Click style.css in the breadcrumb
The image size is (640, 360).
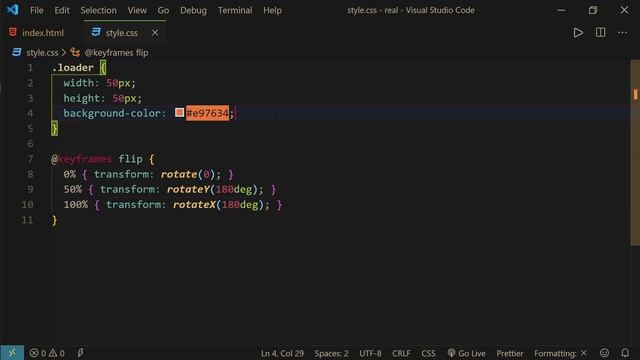pyautogui.click(x=42, y=53)
